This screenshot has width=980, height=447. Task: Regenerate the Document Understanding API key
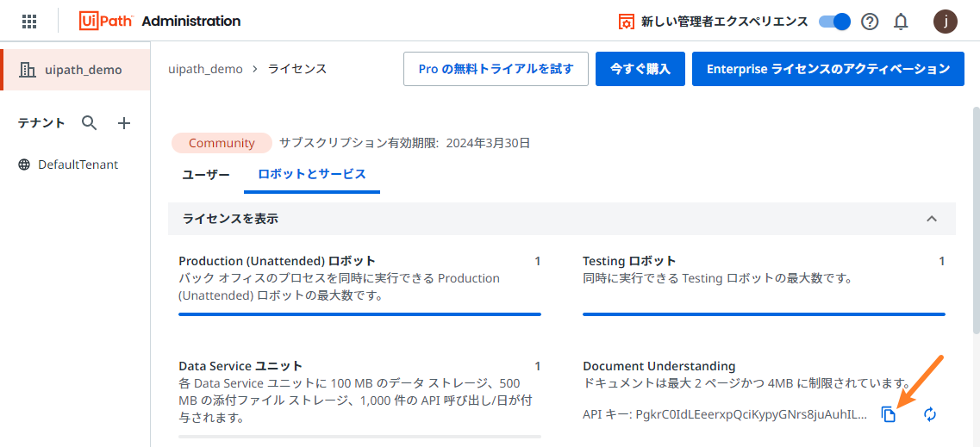pyautogui.click(x=930, y=415)
